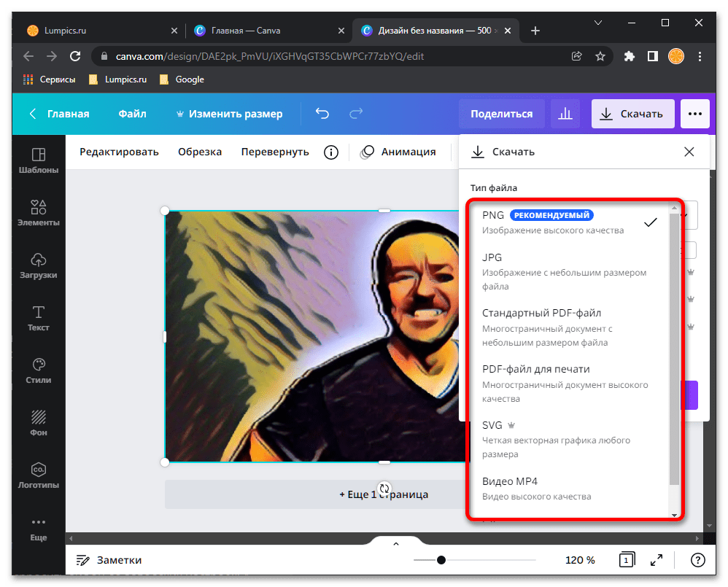
Task: Open the Файл menu
Action: [x=132, y=114]
